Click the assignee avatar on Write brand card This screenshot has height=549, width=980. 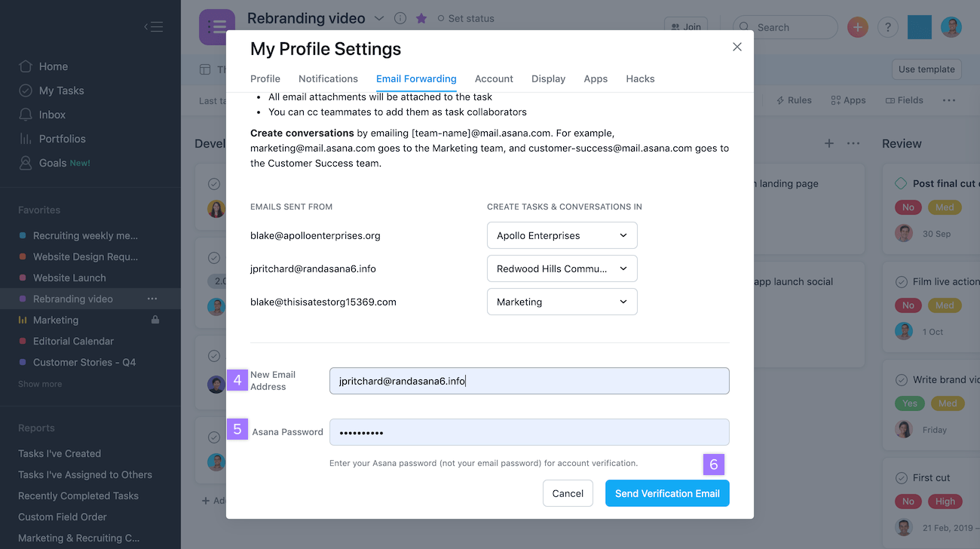(x=904, y=429)
